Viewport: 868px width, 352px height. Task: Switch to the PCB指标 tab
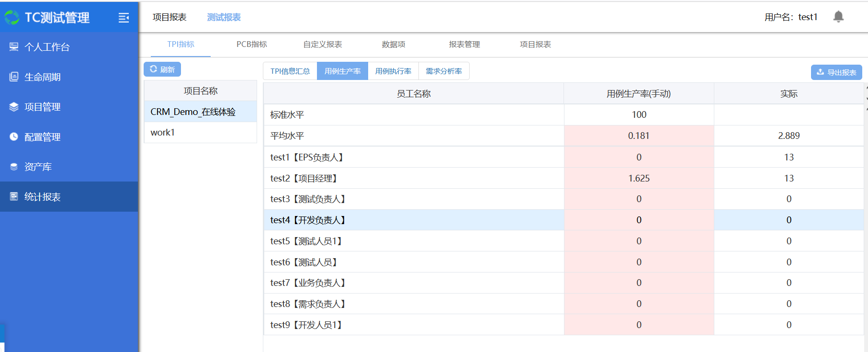(251, 44)
